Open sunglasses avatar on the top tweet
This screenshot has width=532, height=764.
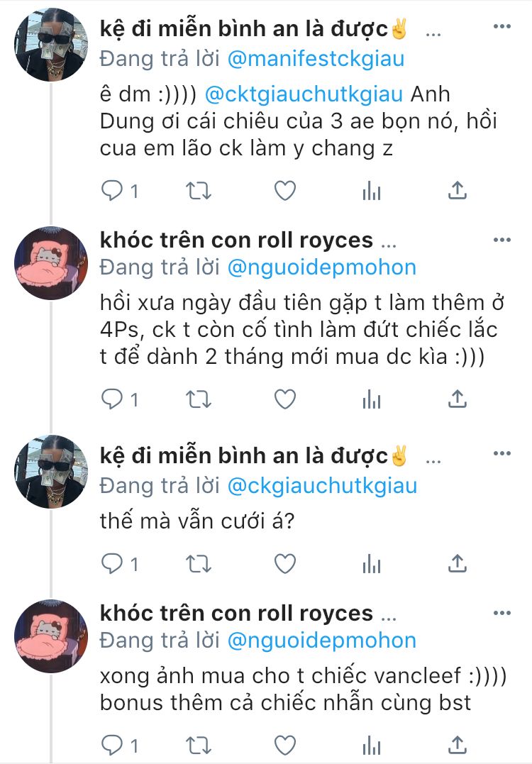[x=51, y=45]
